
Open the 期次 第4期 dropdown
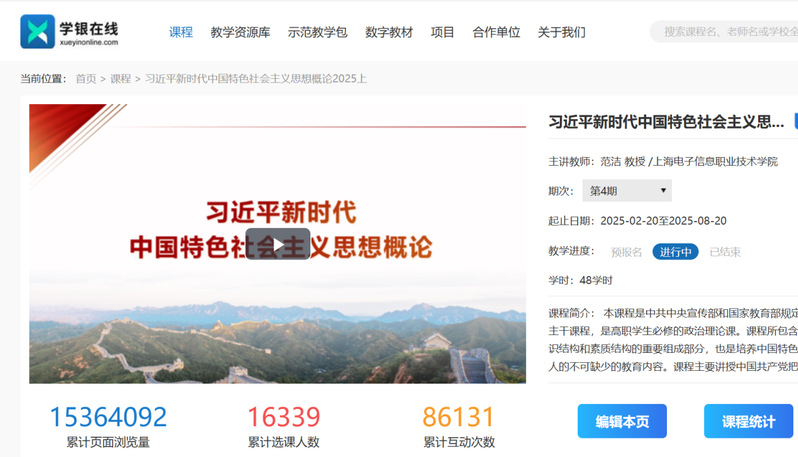pos(627,190)
